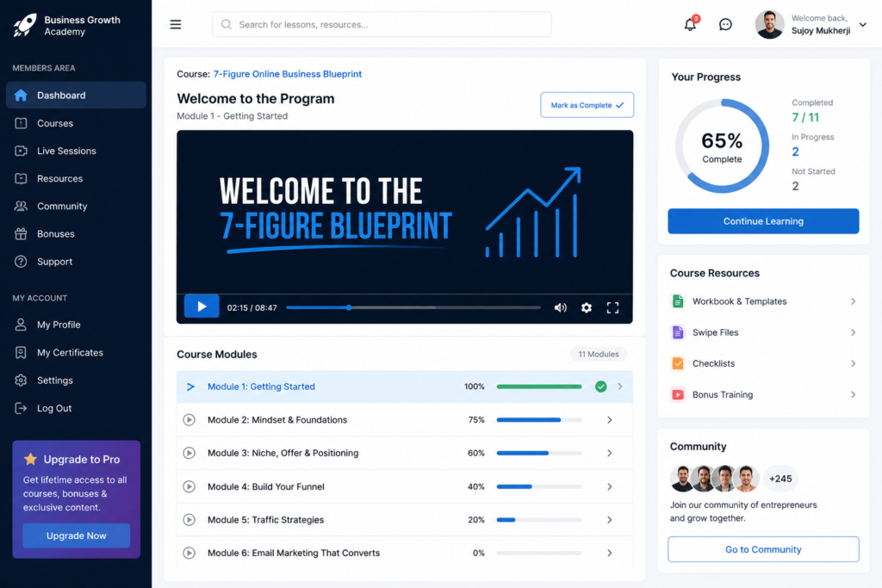This screenshot has width=882, height=588.
Task: Click the video progress seek bar
Action: point(413,307)
